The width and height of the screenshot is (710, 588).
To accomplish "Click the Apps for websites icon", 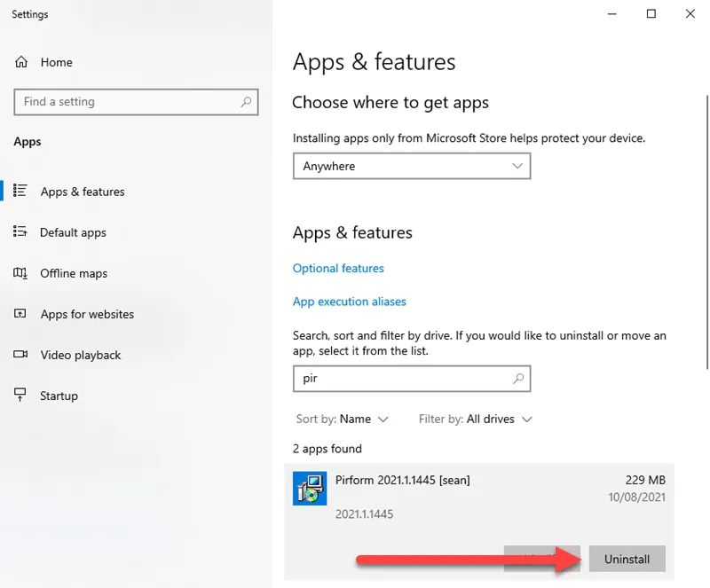I will pos(20,314).
